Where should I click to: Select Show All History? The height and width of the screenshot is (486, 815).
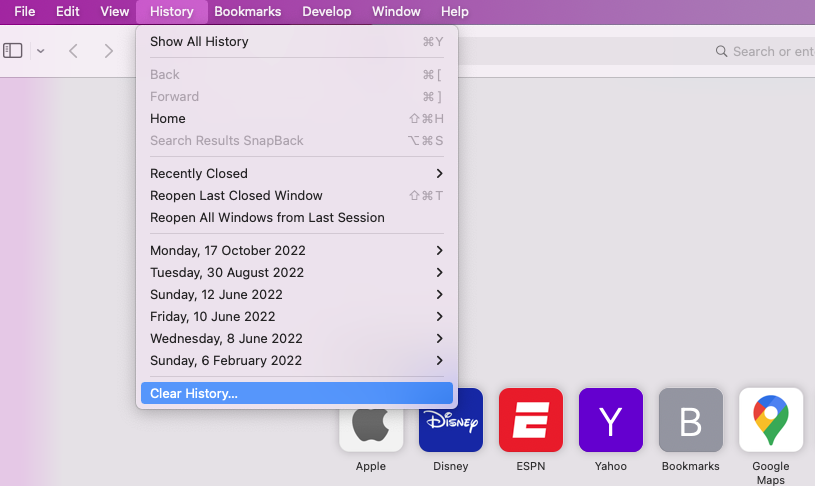click(297, 42)
